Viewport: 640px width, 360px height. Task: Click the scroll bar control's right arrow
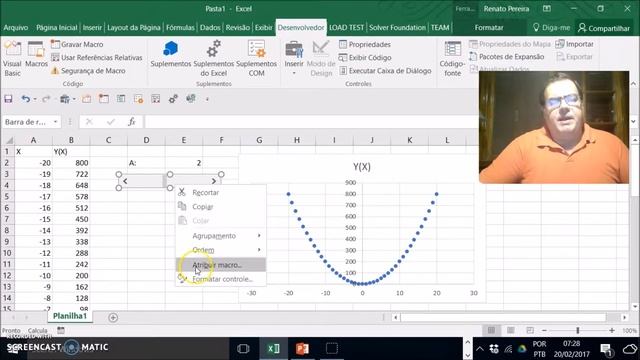(214, 181)
